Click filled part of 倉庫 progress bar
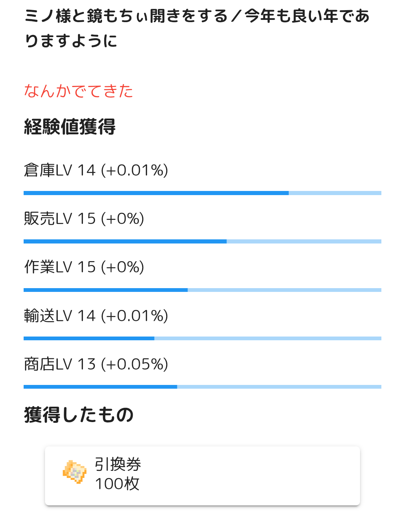 tap(156, 193)
